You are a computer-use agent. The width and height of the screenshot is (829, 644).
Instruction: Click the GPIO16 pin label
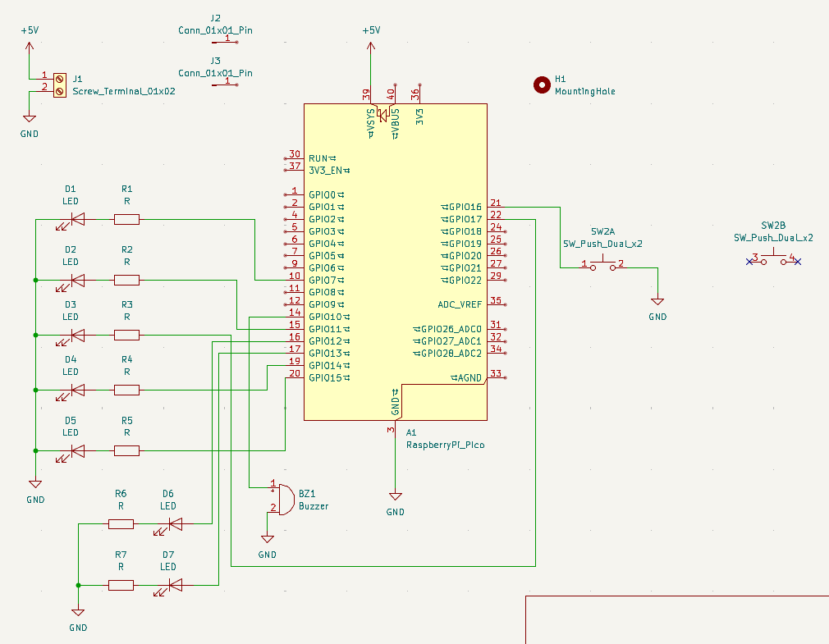461,207
